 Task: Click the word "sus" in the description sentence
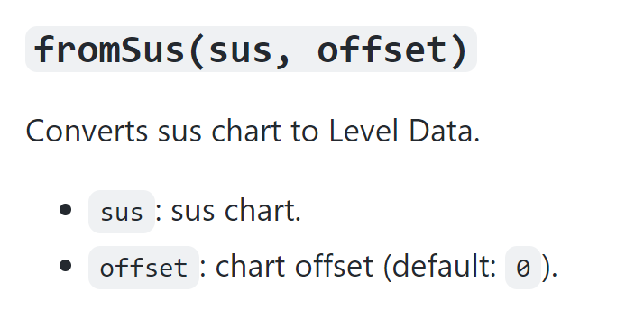pyautogui.click(x=179, y=133)
